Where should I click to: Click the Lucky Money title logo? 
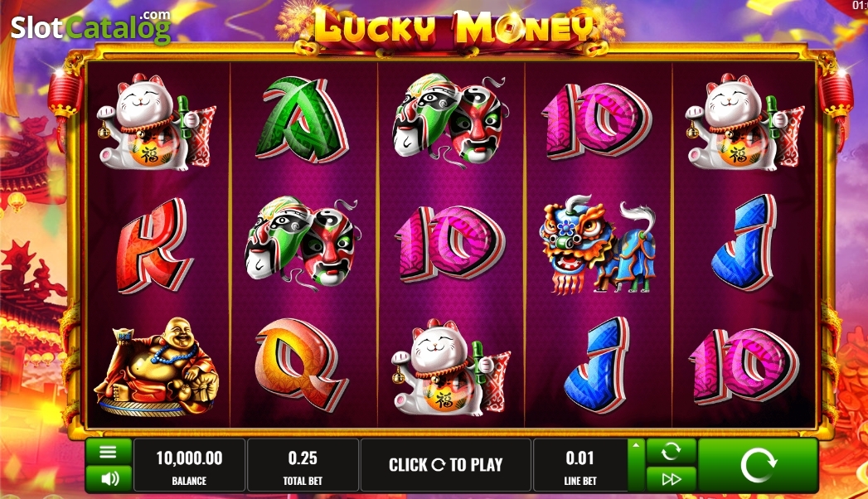(453, 27)
